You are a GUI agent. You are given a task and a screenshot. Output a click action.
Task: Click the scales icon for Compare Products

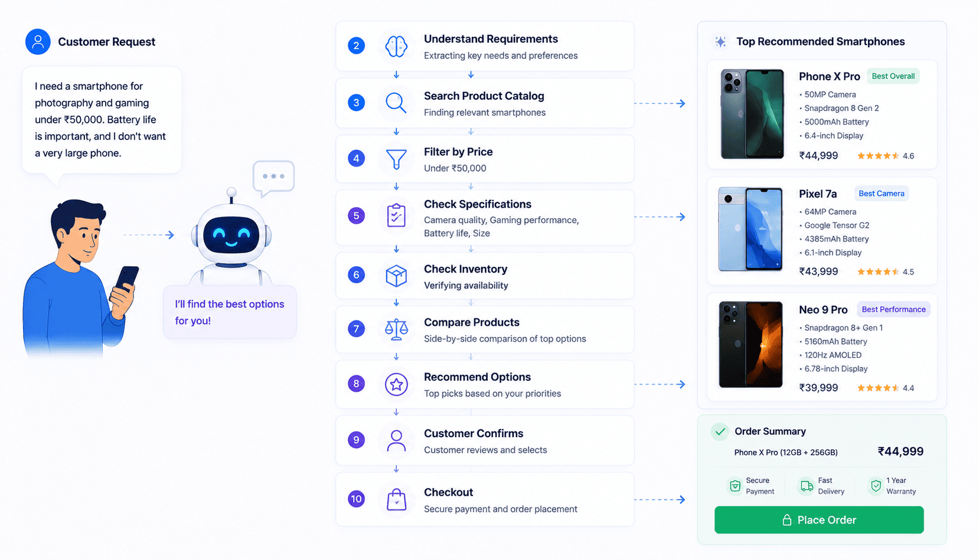coord(396,329)
